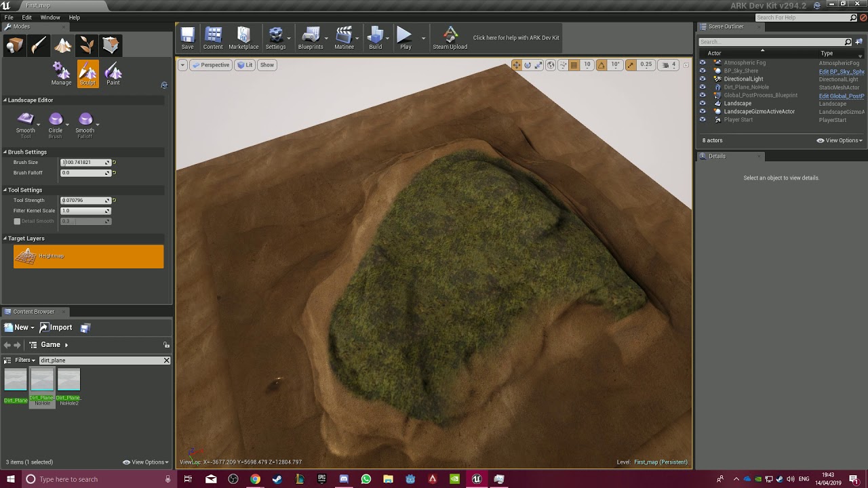Open the Marketplace from toolbar
The height and width of the screenshot is (488, 868).
[243, 38]
